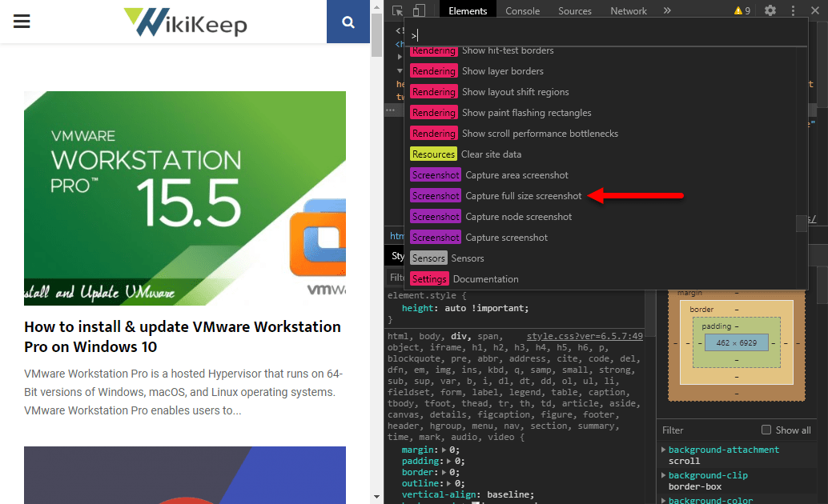Image resolution: width=828 pixels, height=504 pixels.
Task: Switch to the Console tab
Action: pos(522,10)
